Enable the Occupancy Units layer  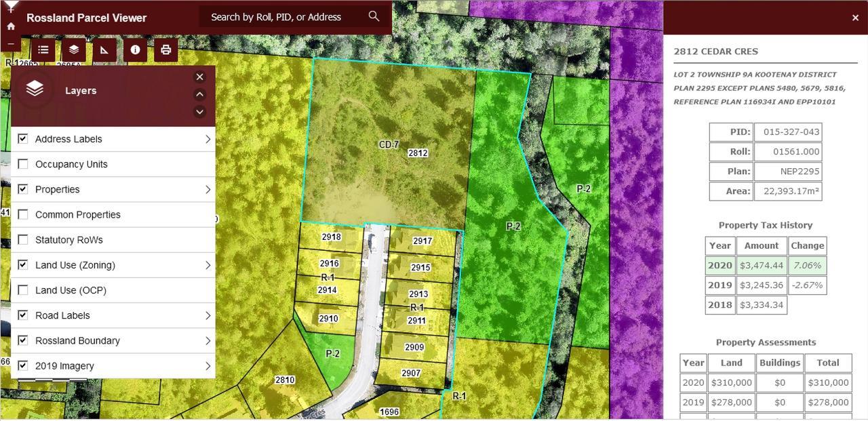click(23, 164)
